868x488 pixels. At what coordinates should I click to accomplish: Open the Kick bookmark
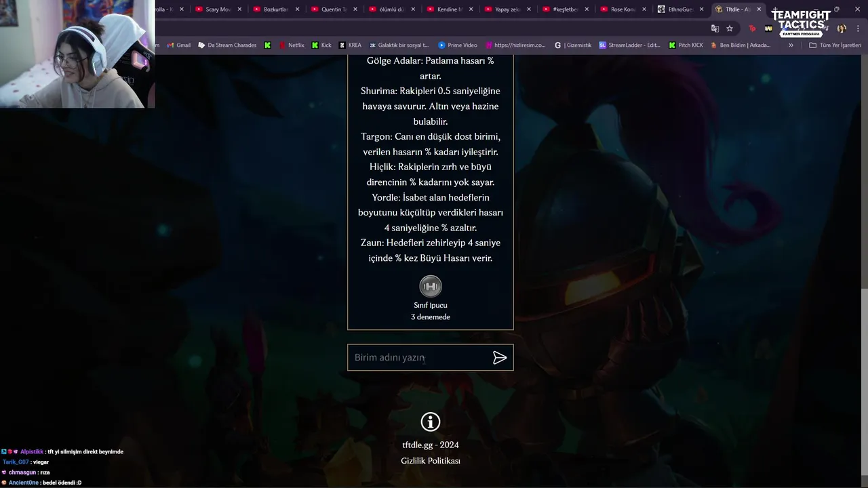[x=321, y=45]
